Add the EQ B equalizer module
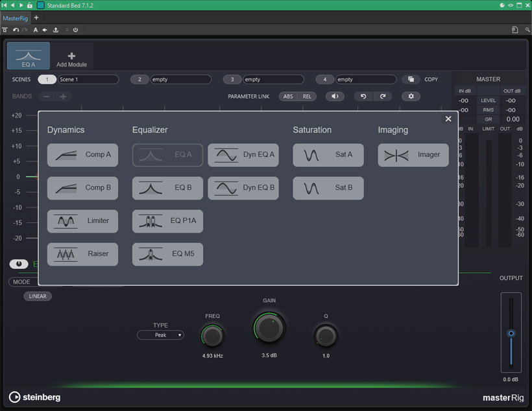This screenshot has width=532, height=411. [167, 188]
